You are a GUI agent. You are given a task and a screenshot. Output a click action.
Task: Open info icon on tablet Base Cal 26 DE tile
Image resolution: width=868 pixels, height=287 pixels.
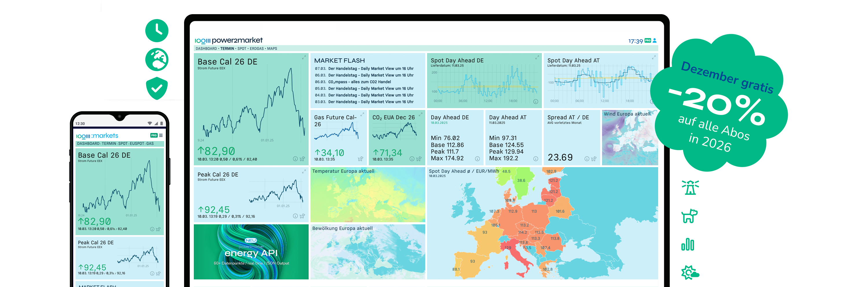[x=295, y=159]
